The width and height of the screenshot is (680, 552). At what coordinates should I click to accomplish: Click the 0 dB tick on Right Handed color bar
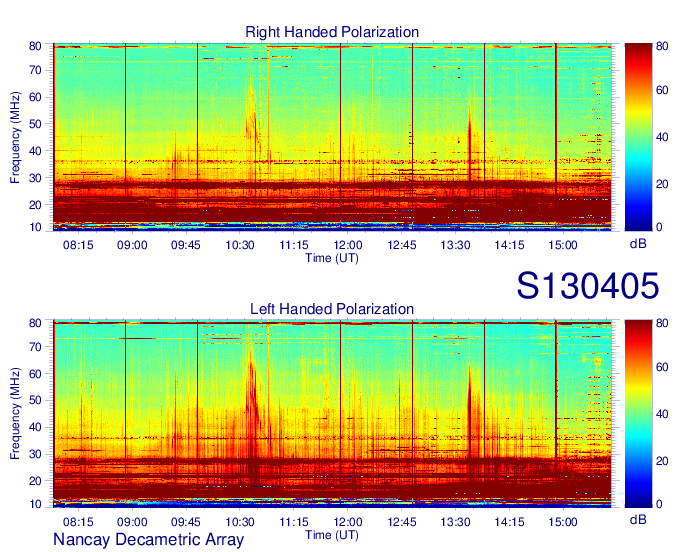(x=659, y=227)
